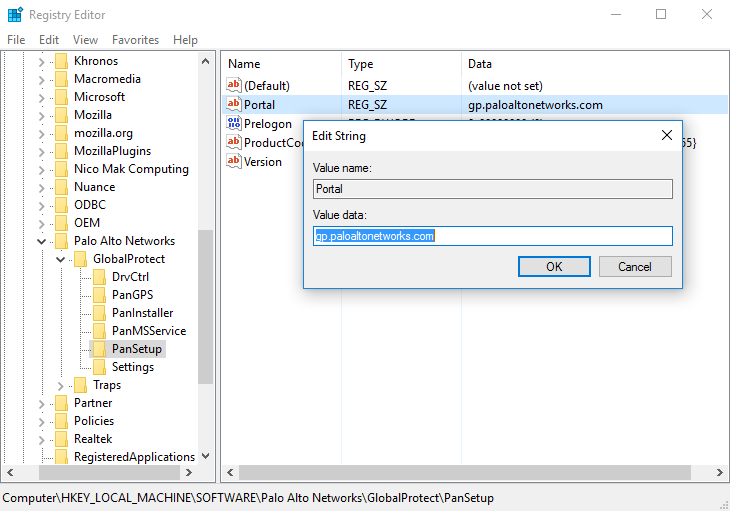Click the Microsoft folder icon
This screenshot has height=511, width=730.
point(61,97)
